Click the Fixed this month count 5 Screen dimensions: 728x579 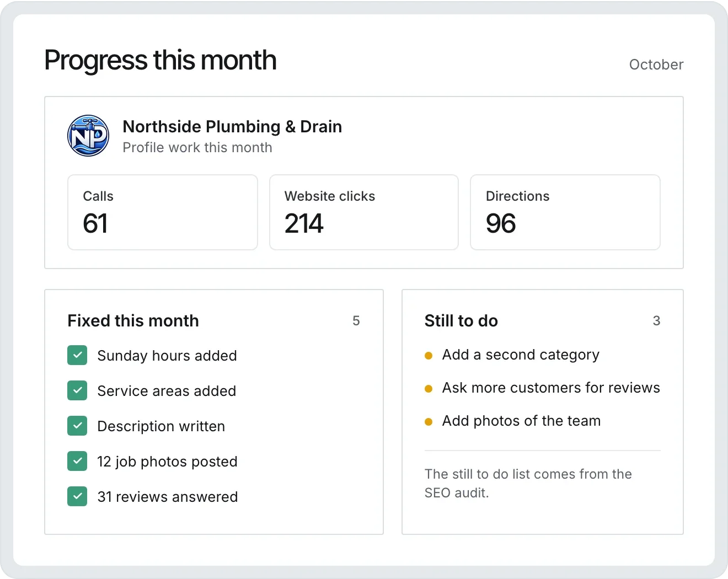356,321
